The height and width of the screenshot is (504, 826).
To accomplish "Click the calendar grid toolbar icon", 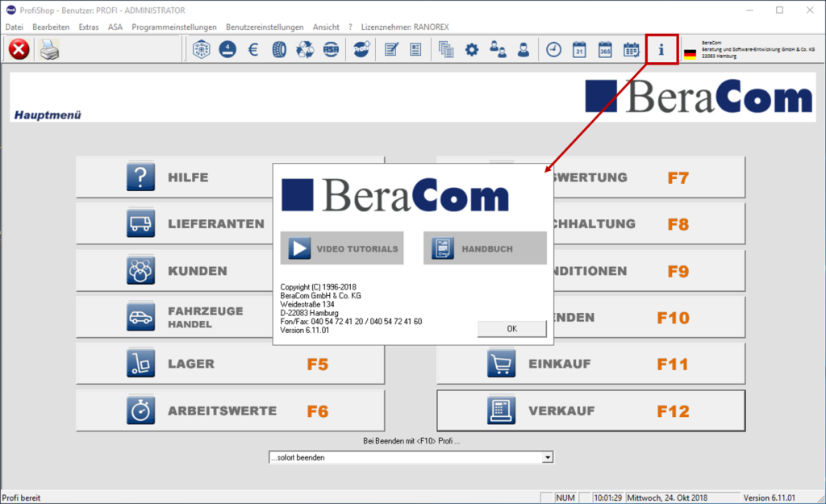I will 631,49.
